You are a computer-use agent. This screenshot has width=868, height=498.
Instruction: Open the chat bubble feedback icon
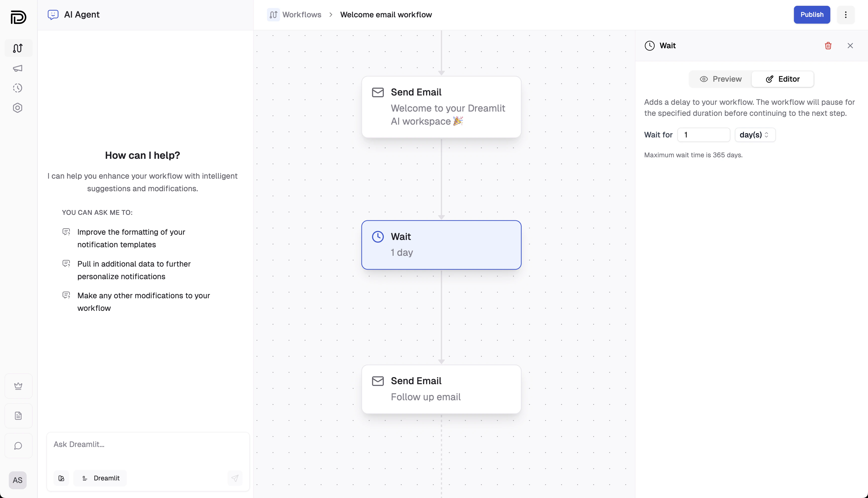(19, 446)
